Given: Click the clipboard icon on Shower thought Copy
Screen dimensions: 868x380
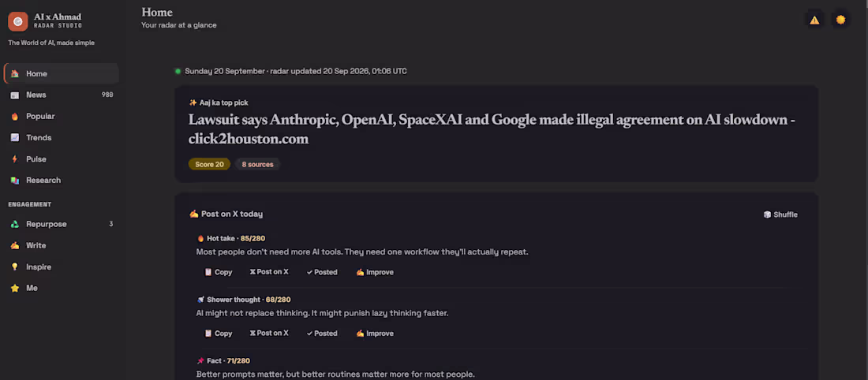Looking at the screenshot, I should point(208,333).
